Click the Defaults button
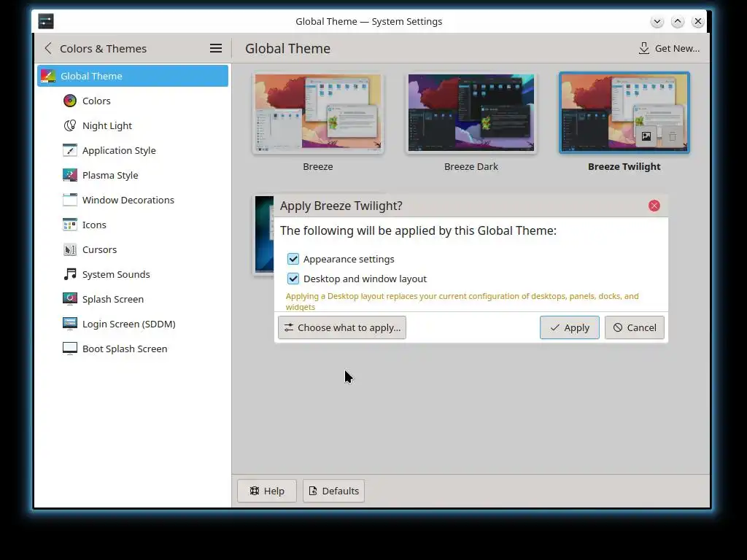Screen dimensions: 747x560 [333, 491]
